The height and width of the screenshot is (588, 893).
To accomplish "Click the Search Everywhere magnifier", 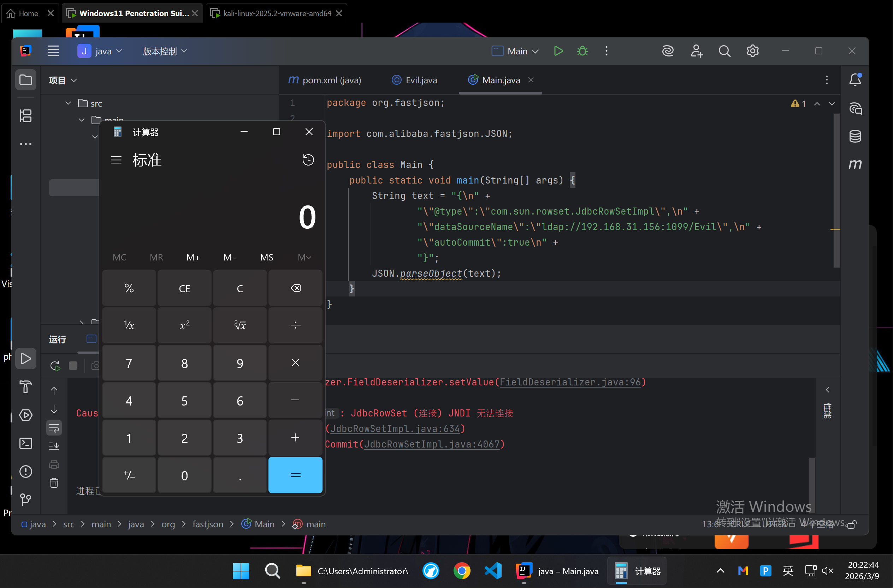I will coord(724,51).
